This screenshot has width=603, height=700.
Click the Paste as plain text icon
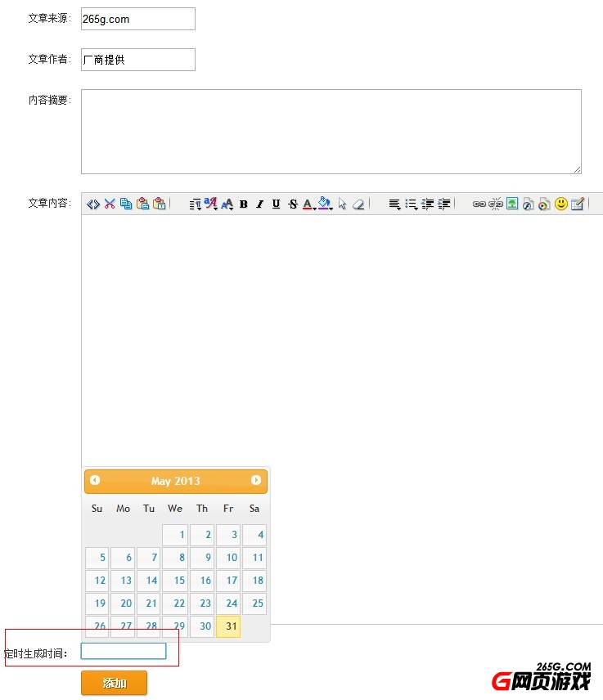coord(159,204)
